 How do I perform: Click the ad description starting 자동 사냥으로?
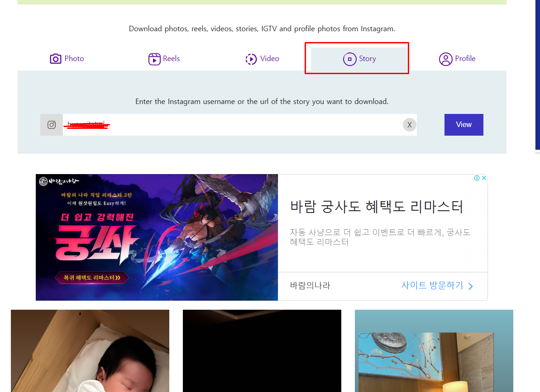[380, 237]
